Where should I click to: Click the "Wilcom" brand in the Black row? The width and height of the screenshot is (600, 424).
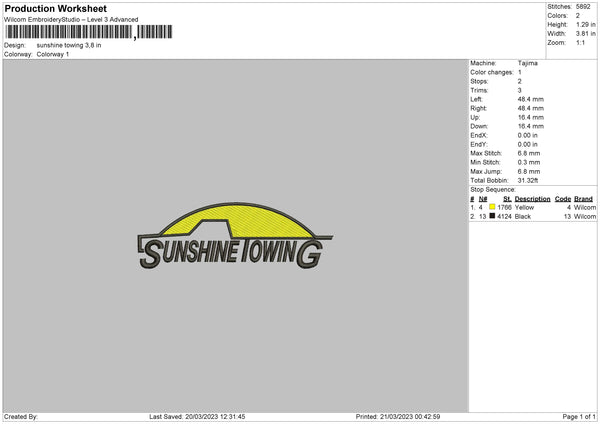click(585, 217)
